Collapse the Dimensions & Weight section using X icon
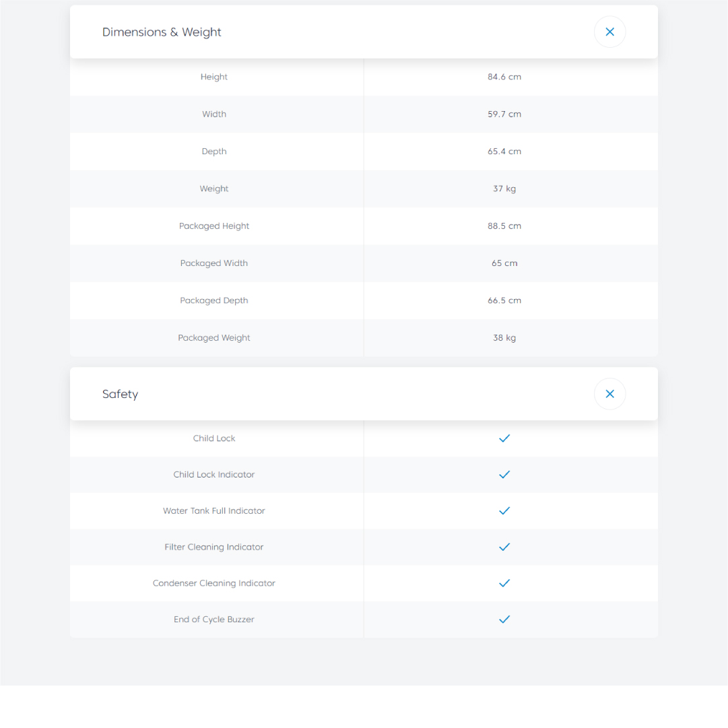Screen dimensions: 728x728 609,32
